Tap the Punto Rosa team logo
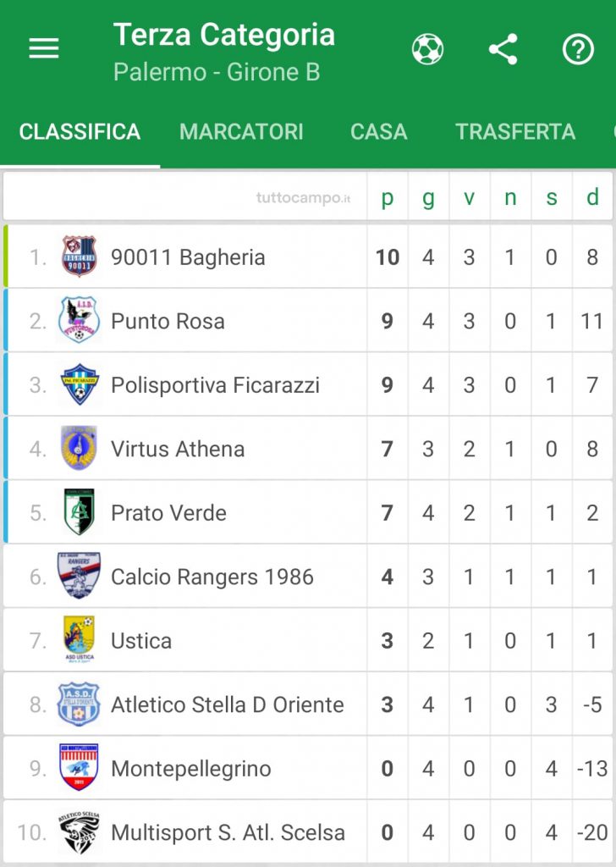Image resolution: width=616 pixels, height=867 pixels. pyautogui.click(x=79, y=320)
